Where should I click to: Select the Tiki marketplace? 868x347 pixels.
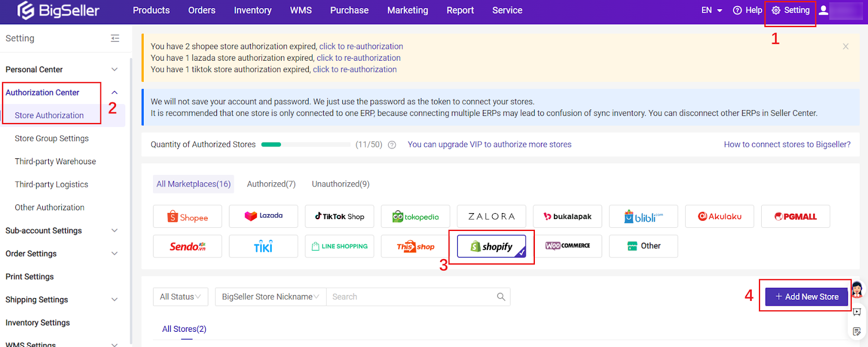(263, 246)
